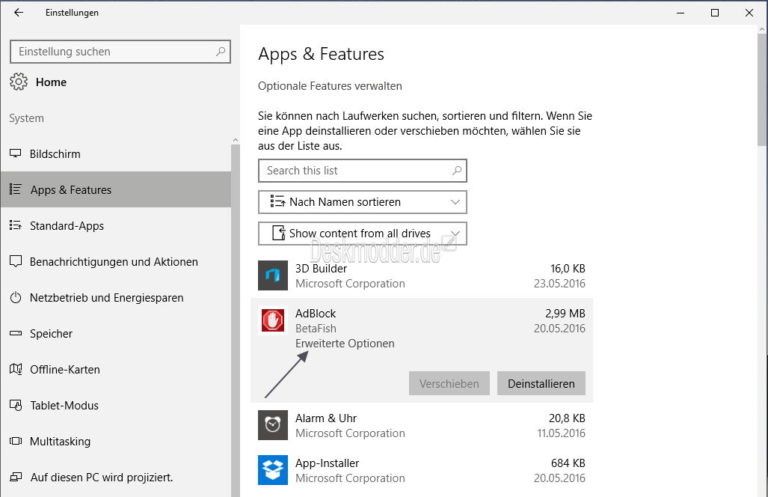This screenshot has height=497, width=768.
Task: Click the BetaFish publisher text
Action: tap(316, 328)
